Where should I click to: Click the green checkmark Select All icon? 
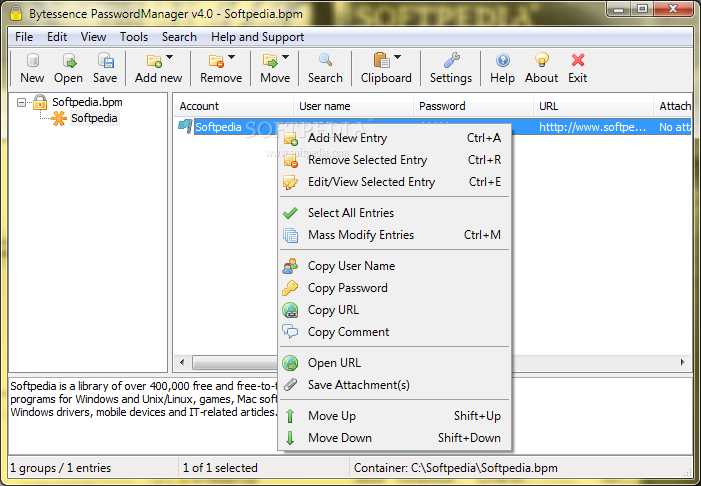coord(290,213)
